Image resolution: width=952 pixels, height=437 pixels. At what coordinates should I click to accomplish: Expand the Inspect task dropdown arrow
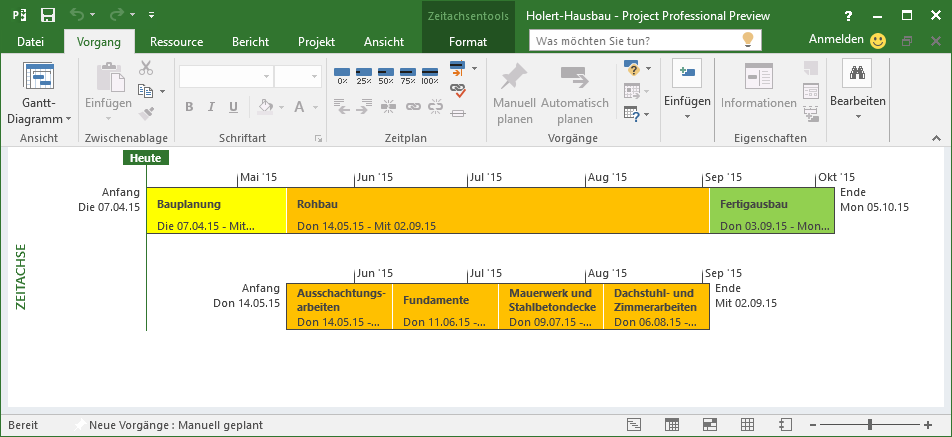pyautogui.click(x=648, y=68)
